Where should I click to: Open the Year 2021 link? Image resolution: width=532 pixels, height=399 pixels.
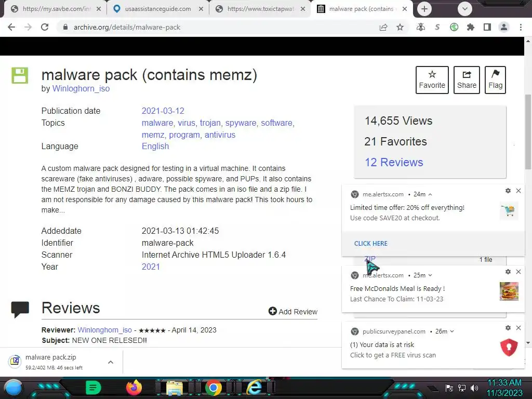(151, 267)
